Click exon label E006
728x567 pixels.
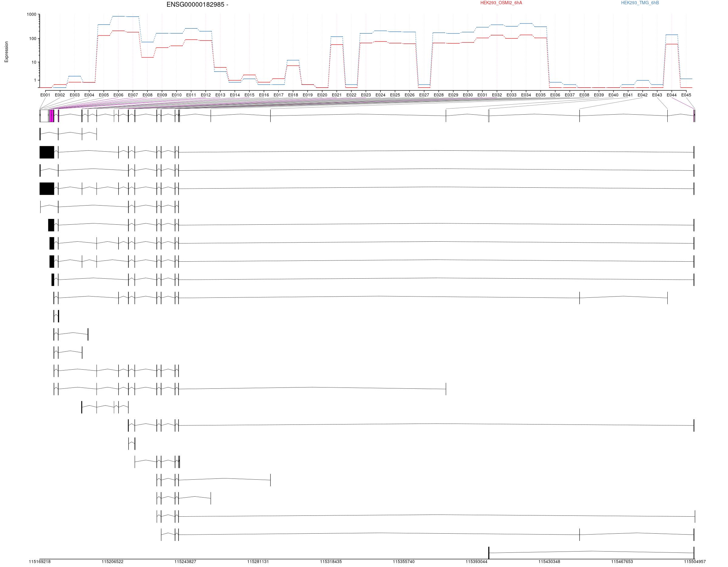click(118, 95)
